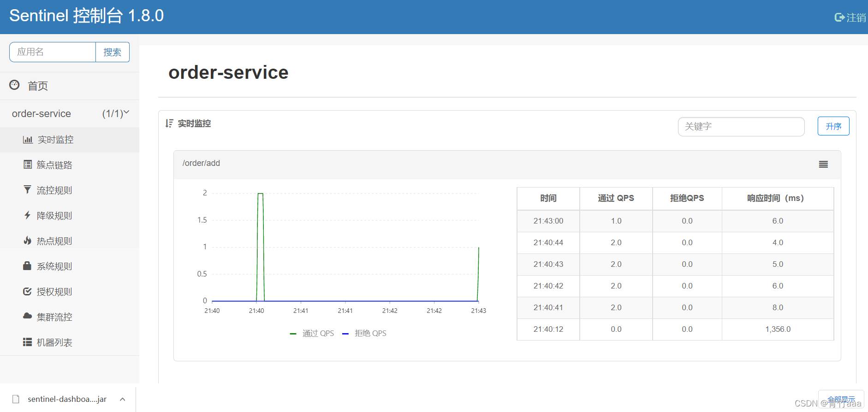This screenshot has width=868, height=412.
Task: Open sentinel-dashboard jar download item
Action: [x=67, y=399]
